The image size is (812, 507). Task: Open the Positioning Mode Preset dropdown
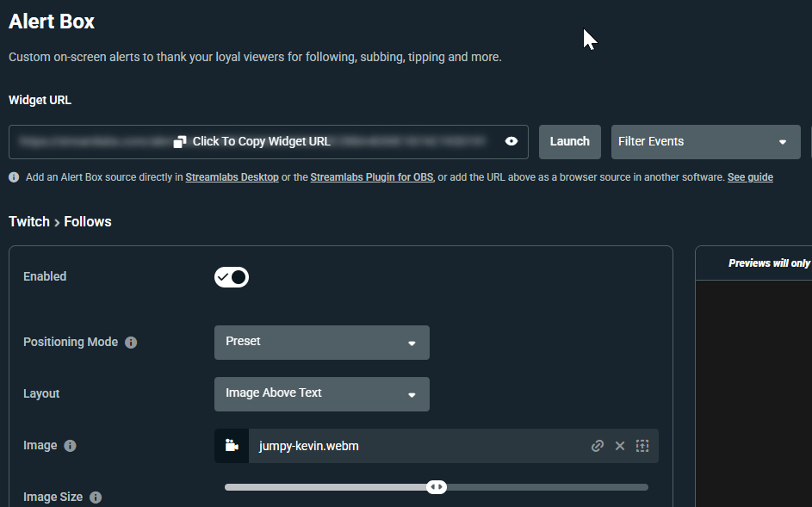point(321,343)
